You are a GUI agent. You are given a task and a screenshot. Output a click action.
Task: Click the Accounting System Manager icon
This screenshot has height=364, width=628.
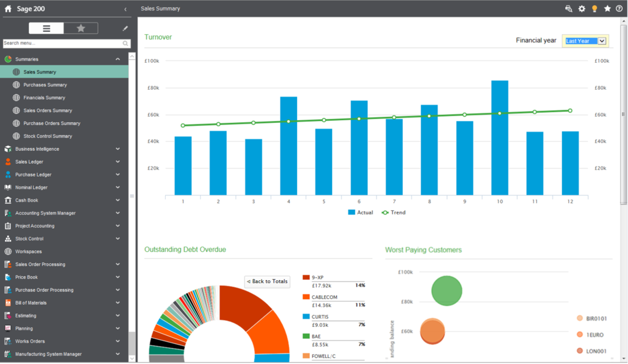pyautogui.click(x=8, y=213)
